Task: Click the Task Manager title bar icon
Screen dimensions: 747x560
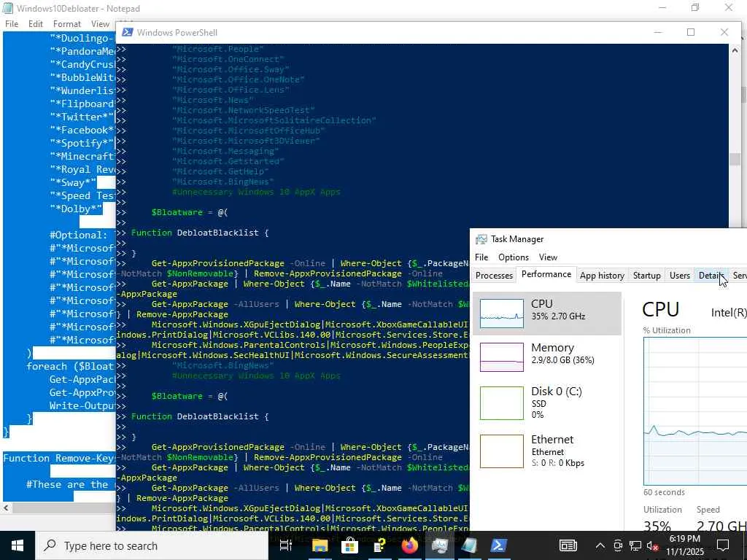Action: pyautogui.click(x=481, y=239)
